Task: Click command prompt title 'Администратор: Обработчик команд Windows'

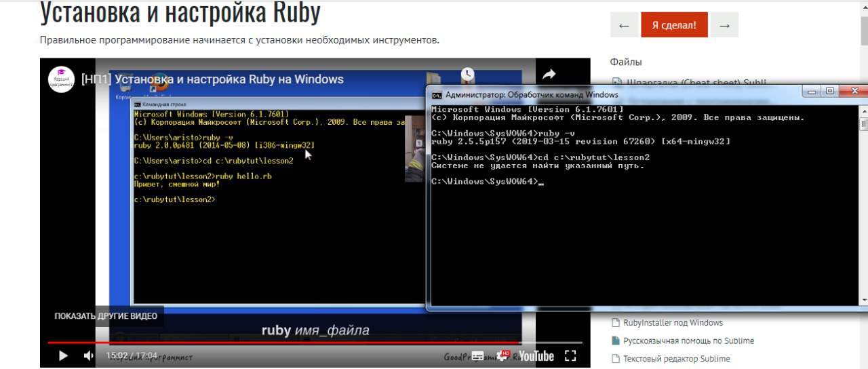Action: (x=532, y=95)
